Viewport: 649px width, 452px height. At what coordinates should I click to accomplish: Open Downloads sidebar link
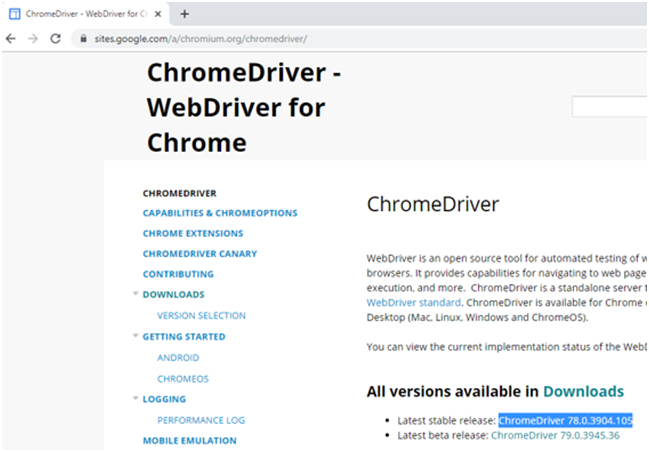click(x=174, y=294)
